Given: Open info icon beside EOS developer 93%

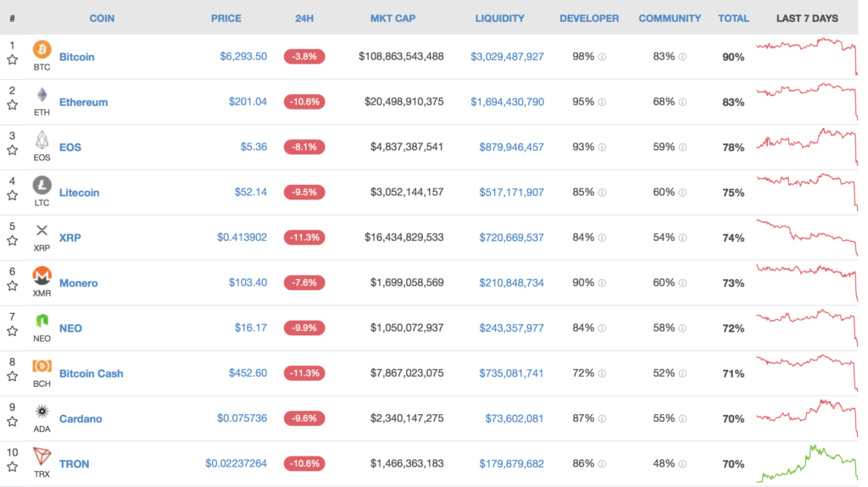Looking at the screenshot, I should (x=603, y=147).
